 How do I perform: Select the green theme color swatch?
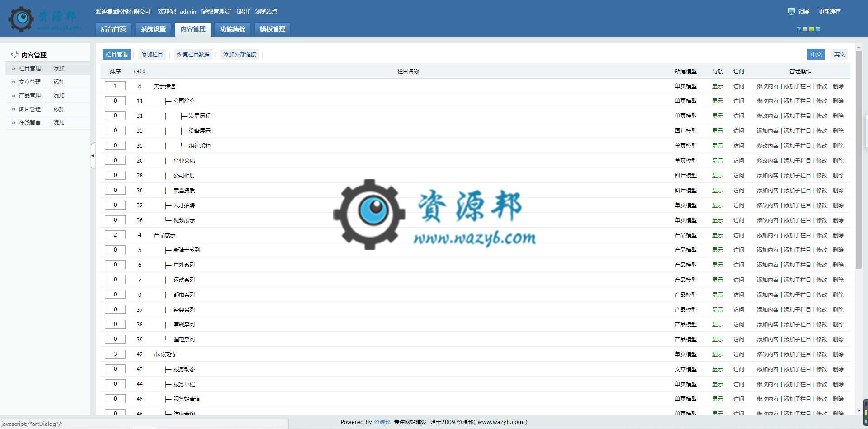(x=811, y=29)
